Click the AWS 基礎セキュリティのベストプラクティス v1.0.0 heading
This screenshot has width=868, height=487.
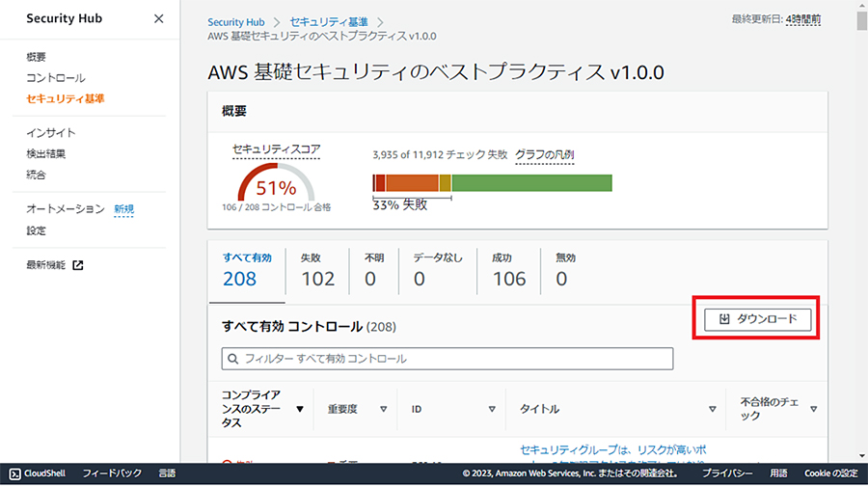[x=436, y=72]
